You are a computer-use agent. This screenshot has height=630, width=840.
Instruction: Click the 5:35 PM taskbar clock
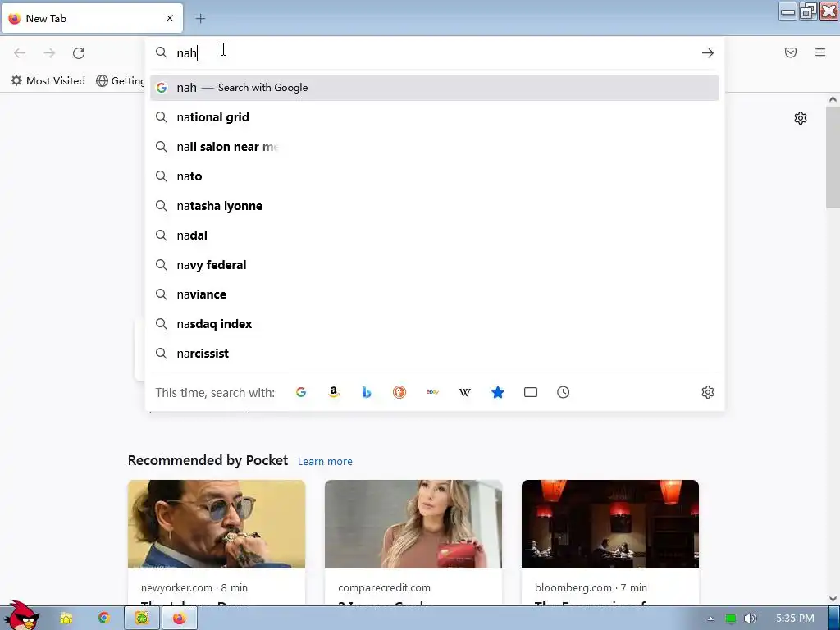coord(795,619)
